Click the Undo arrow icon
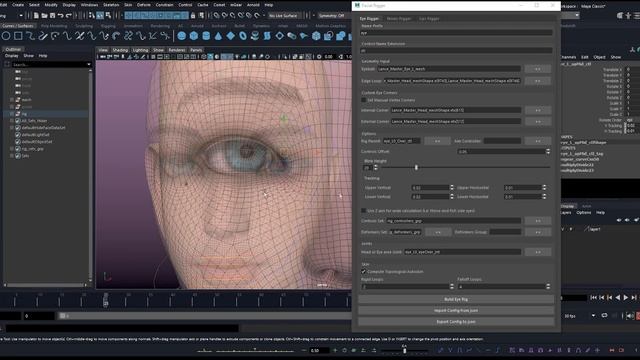 (60, 16)
